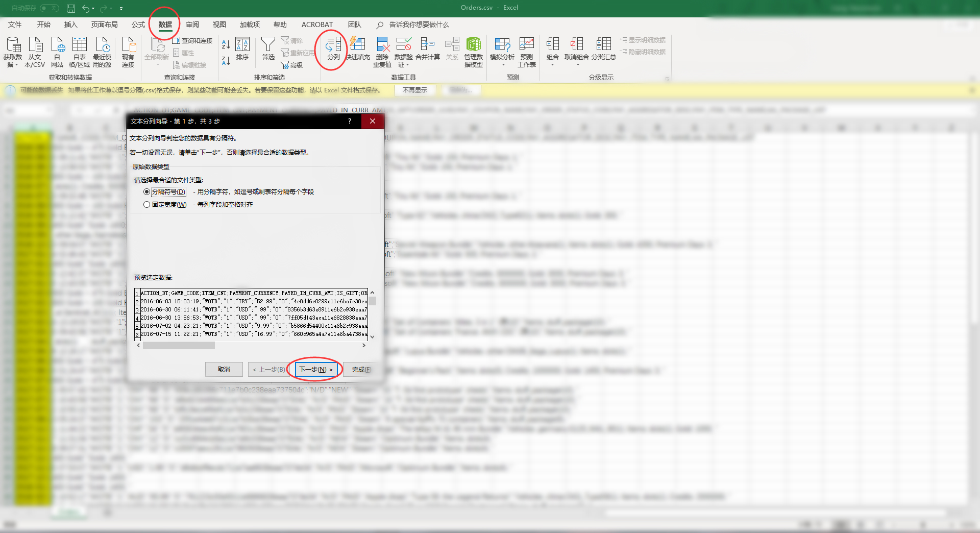The image size is (980, 533).
Task: Sort descending with the Z-A icon
Action: (226, 61)
